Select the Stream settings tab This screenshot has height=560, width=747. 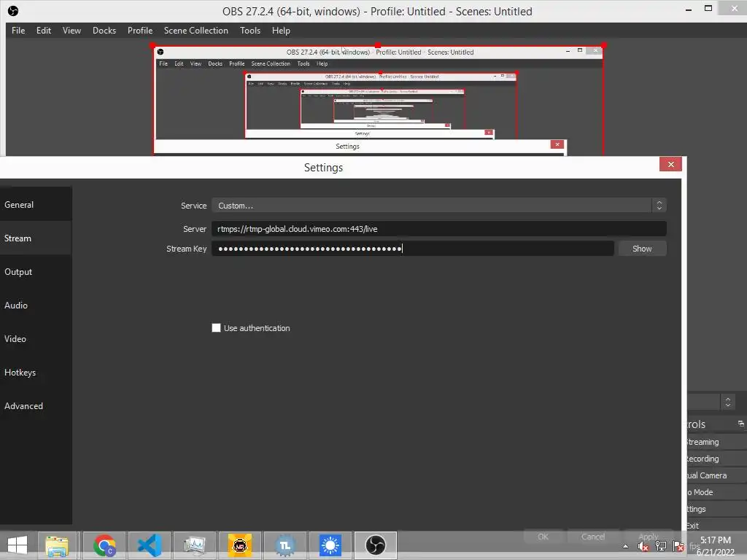coord(36,238)
